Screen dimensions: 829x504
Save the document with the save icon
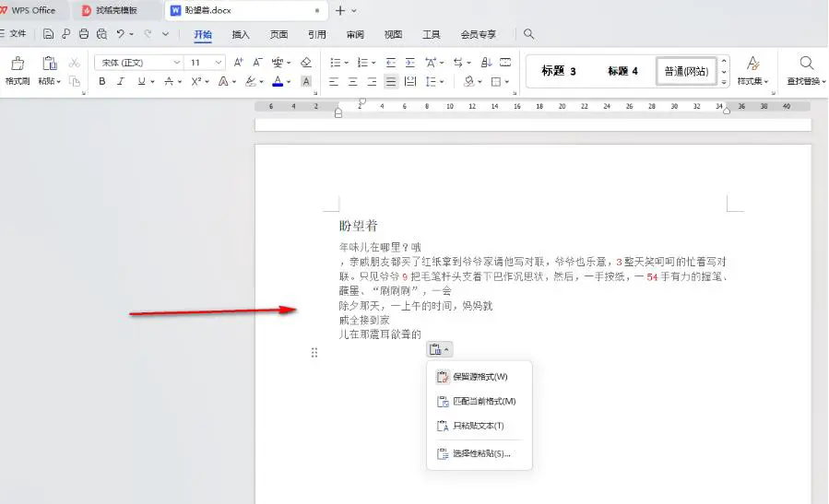tap(48, 34)
